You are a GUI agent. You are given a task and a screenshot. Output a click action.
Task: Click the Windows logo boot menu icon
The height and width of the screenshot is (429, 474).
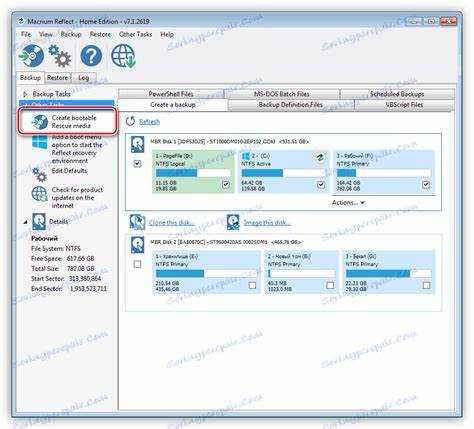point(40,142)
